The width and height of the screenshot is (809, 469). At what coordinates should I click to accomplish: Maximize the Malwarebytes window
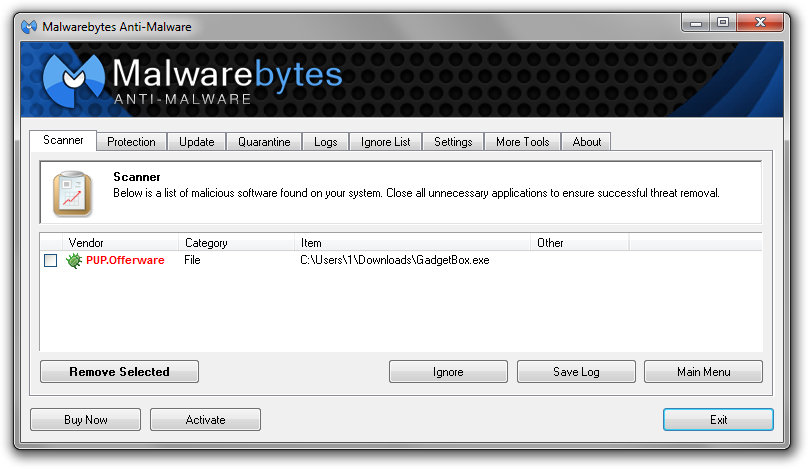pyautogui.click(x=723, y=23)
